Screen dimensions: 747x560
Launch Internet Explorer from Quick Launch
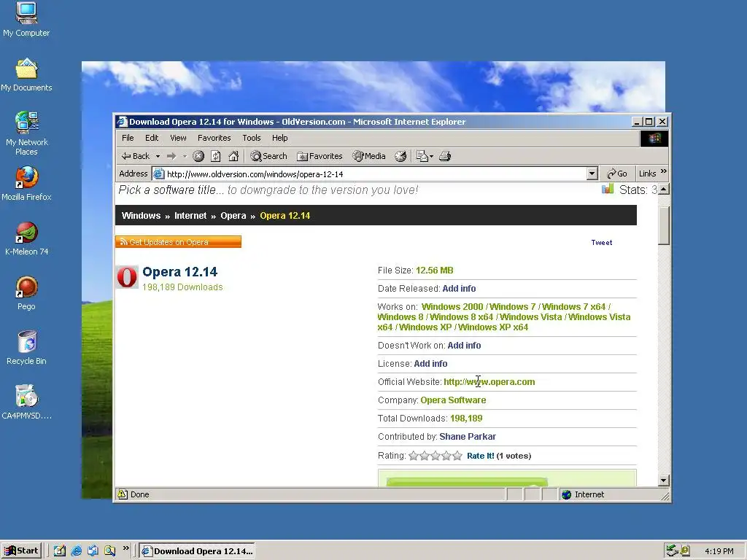click(x=76, y=551)
